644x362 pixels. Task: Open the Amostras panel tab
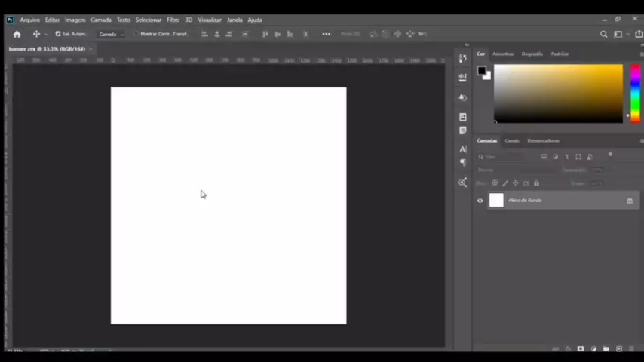pyautogui.click(x=502, y=54)
